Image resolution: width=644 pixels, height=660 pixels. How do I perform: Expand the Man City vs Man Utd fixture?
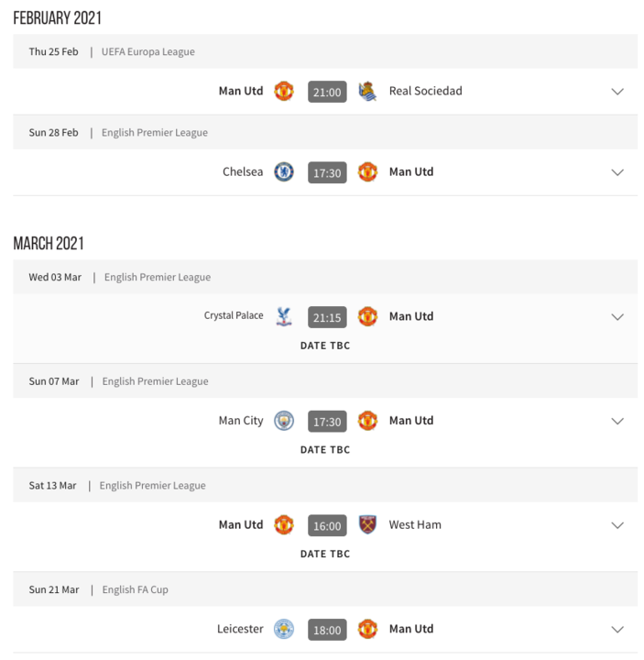pyautogui.click(x=617, y=422)
